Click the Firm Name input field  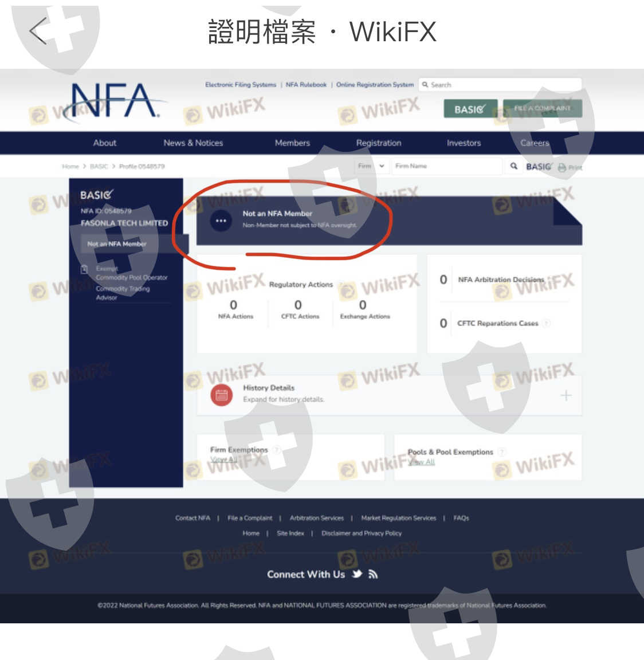447,166
